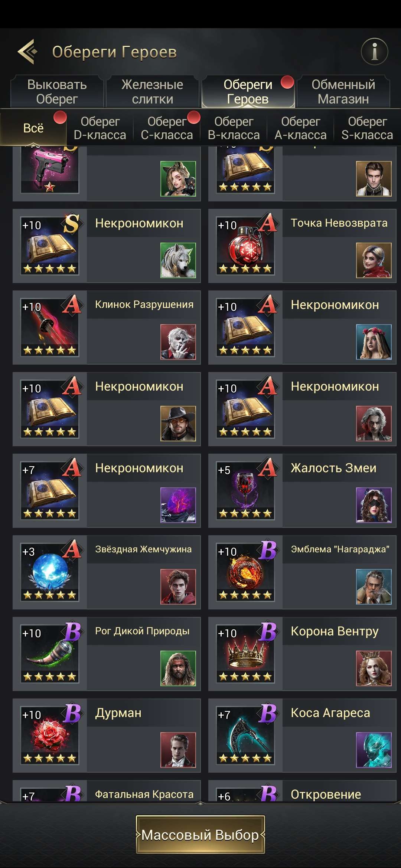Select the Всё filter tab
Screen dimensions: 401x868
(x=33, y=128)
